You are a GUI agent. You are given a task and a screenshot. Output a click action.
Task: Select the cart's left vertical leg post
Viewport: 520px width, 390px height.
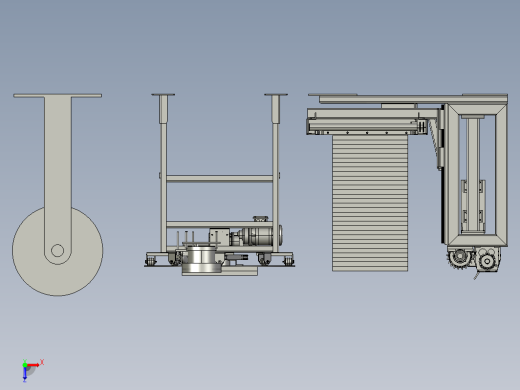[163, 173]
